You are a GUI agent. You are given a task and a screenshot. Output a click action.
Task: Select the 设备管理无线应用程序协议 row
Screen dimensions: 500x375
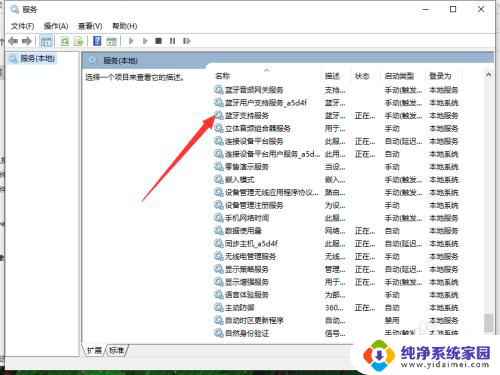point(337,192)
